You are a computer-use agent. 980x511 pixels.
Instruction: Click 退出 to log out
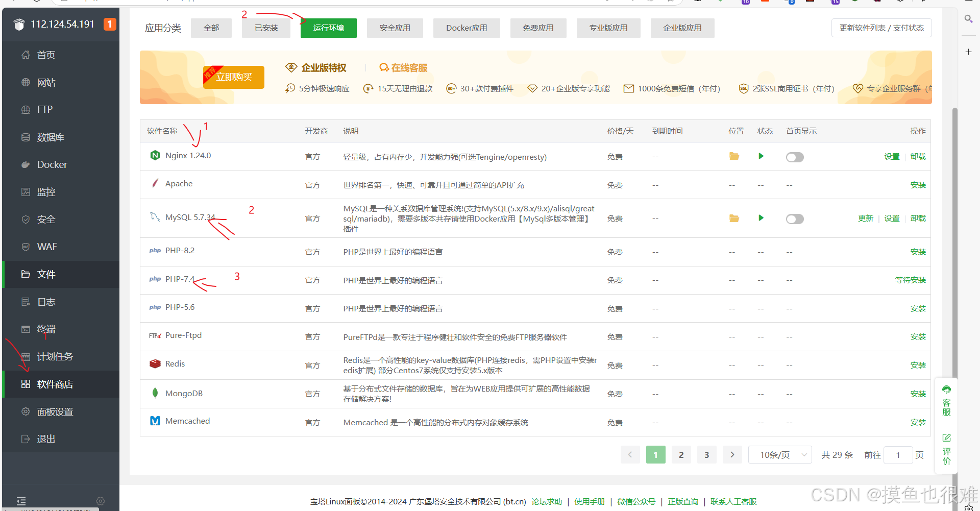click(x=61, y=439)
